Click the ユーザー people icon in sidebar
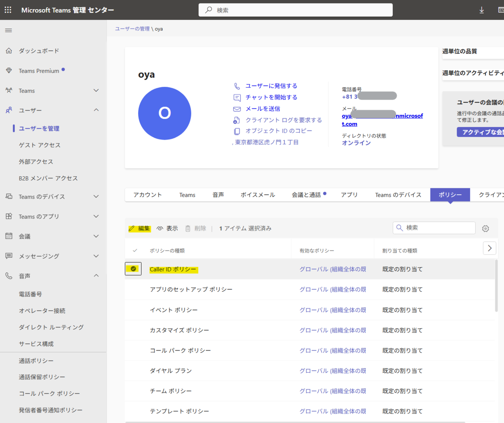Image resolution: width=504 pixels, height=423 pixels. (x=9, y=110)
